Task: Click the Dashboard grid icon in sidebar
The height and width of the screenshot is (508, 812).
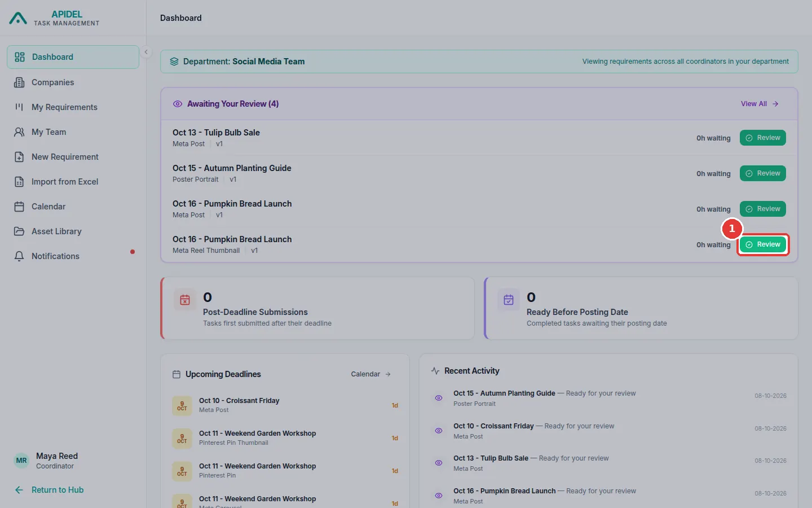Action: [x=20, y=57]
